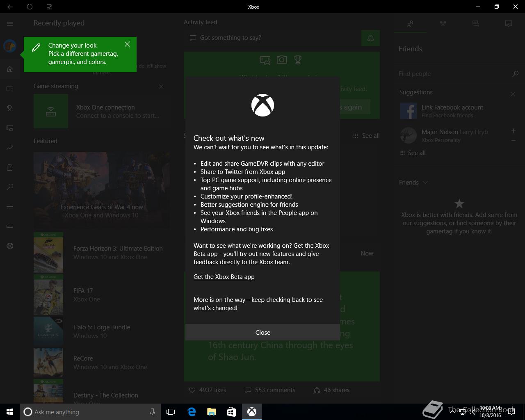This screenshot has height=420, width=525.
Task: Remove Major Nelson suggestion minus icon
Action: click(x=513, y=141)
